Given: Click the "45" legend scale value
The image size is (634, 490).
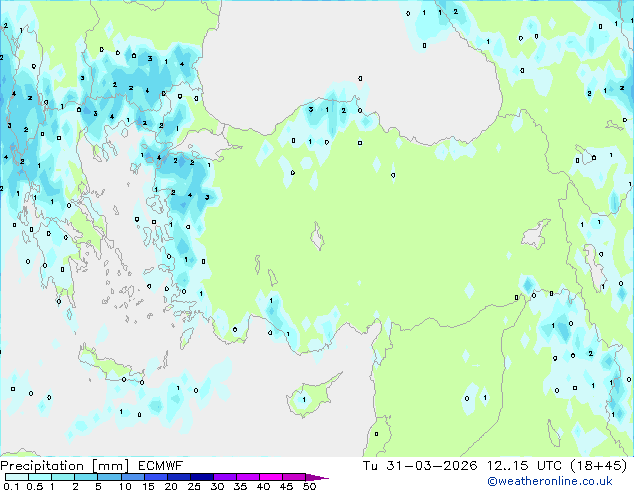Looking at the screenshot, I should [x=286, y=486].
